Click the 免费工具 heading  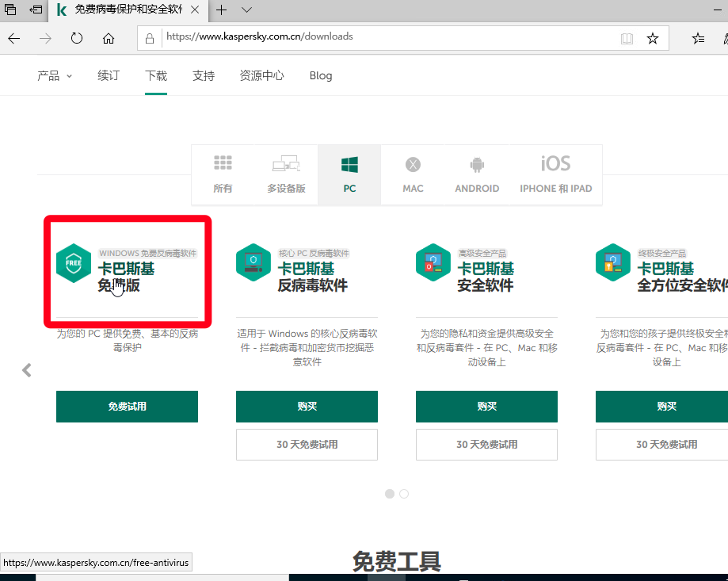click(x=397, y=561)
